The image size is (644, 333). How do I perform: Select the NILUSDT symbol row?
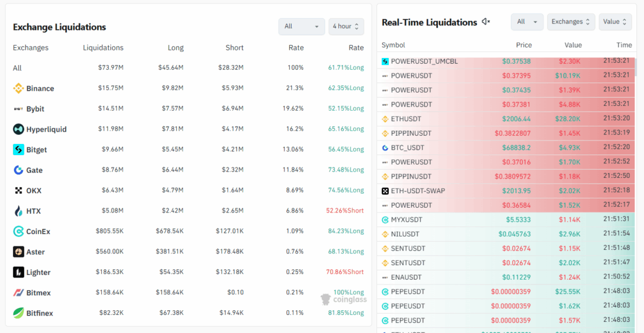point(506,235)
